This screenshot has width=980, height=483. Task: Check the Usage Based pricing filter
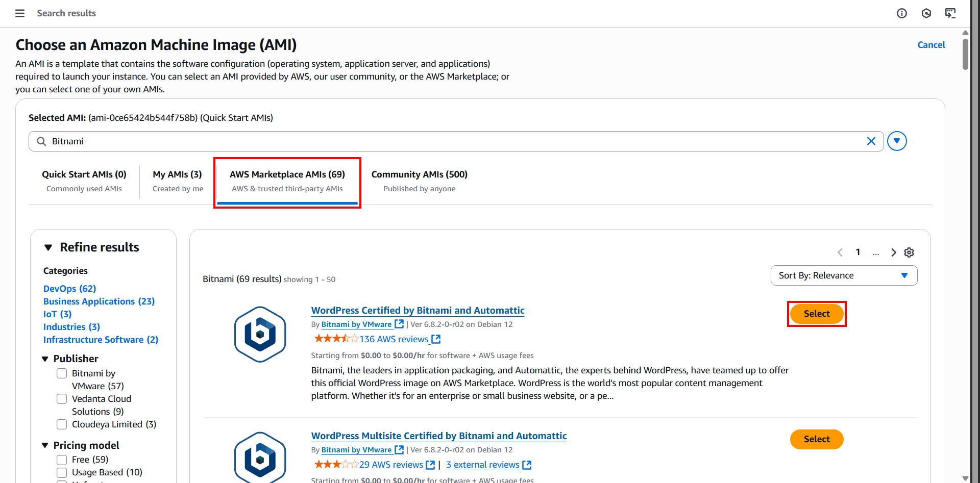62,472
